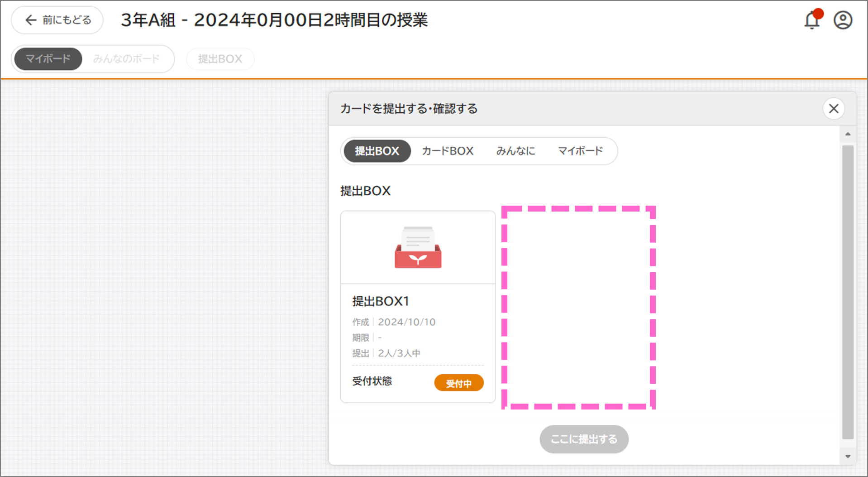Viewport: 868px width, 477px height.
Task: Select the 提出BOX1 card title
Action: 381,301
